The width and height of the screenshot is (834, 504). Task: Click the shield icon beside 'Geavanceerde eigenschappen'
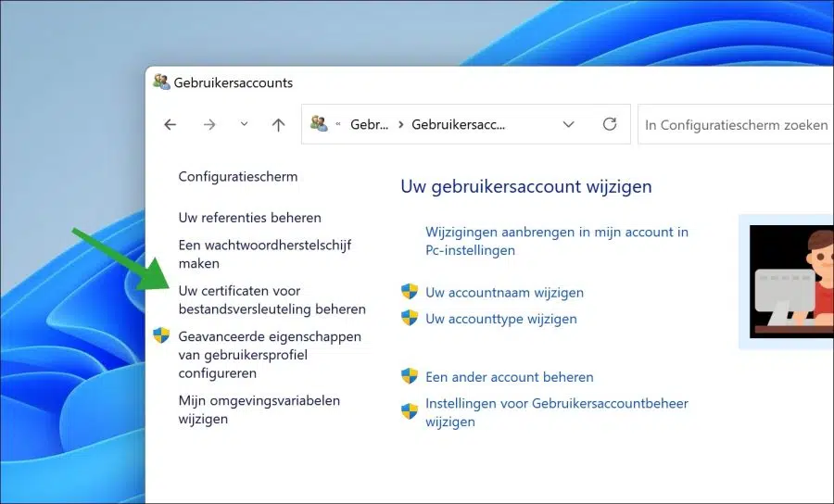pos(161,335)
